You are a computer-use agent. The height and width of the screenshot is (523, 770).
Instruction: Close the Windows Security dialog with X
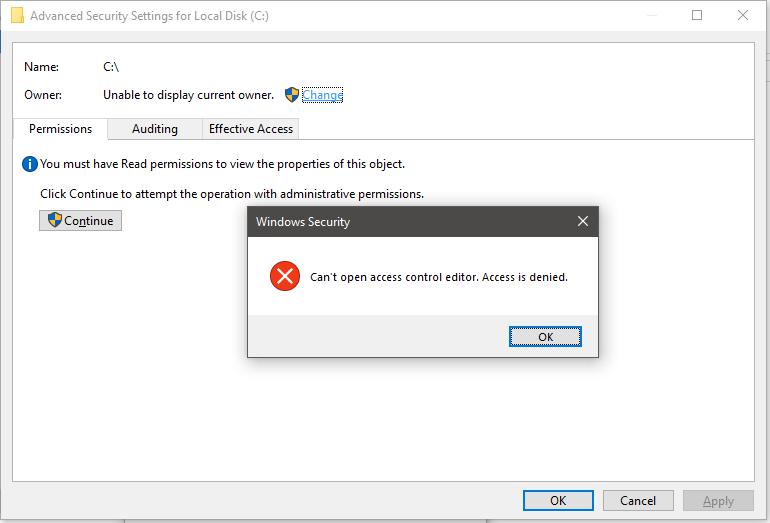pos(583,221)
